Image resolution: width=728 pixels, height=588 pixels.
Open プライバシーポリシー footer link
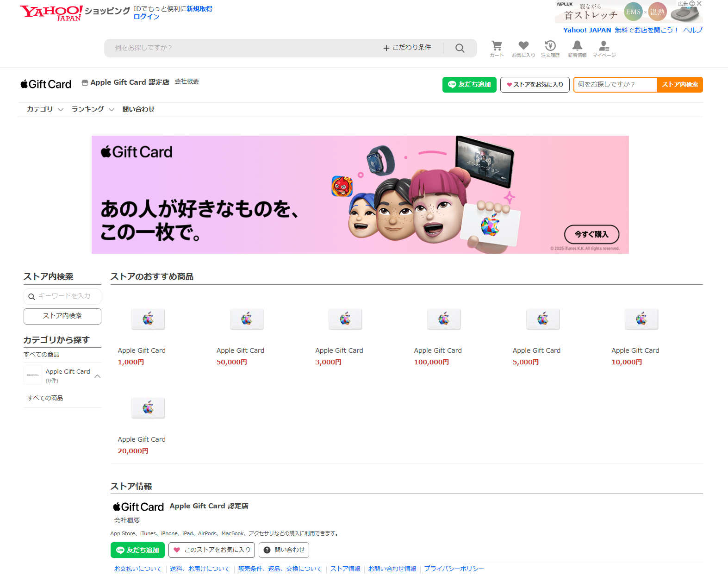click(454, 569)
